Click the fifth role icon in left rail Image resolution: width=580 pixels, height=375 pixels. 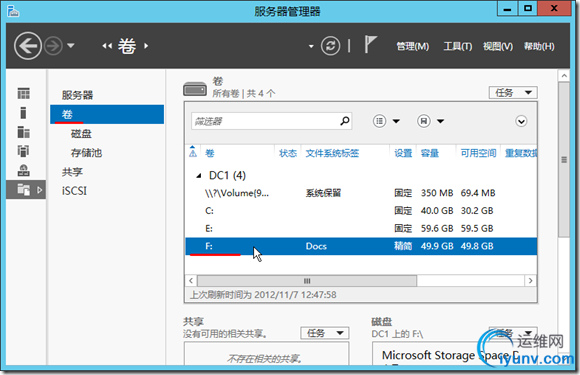pyautogui.click(x=24, y=170)
